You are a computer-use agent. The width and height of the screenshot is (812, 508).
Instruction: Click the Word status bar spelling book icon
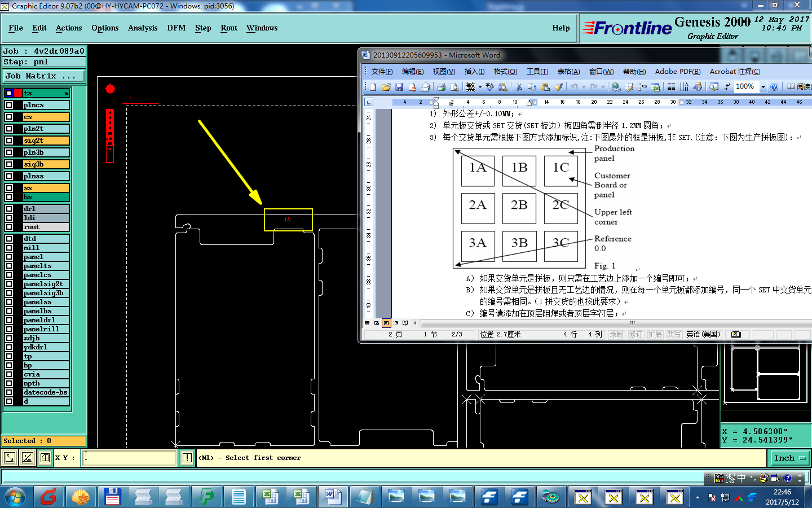(736, 334)
